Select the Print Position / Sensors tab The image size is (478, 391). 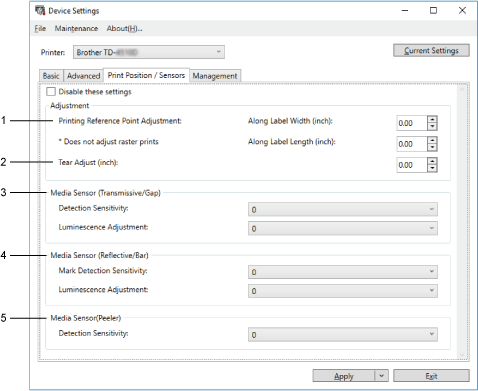tap(146, 75)
